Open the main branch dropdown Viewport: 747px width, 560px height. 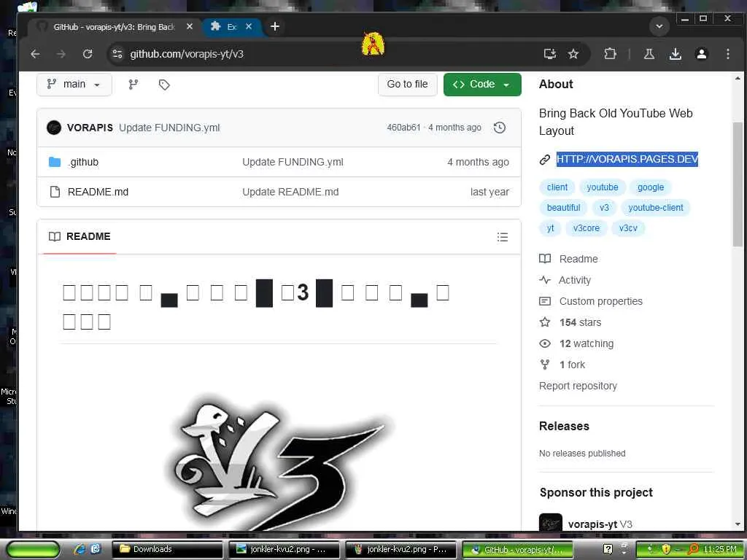(x=74, y=85)
